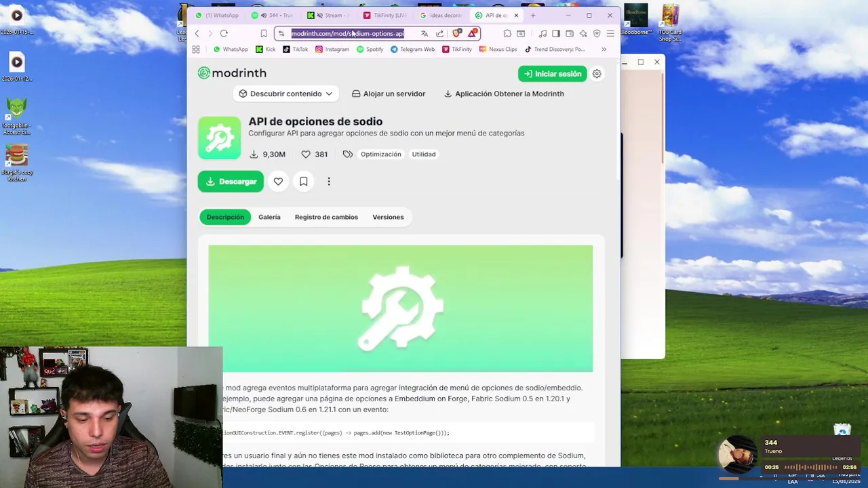The width and height of the screenshot is (868, 488).
Task: Expand the Descubrir contenido dropdown
Action: tap(285, 94)
